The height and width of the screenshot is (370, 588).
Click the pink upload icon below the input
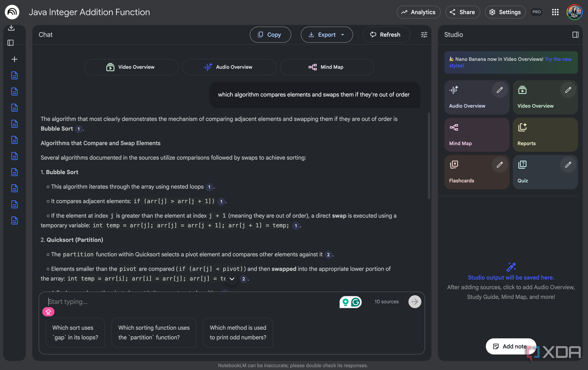point(48,312)
